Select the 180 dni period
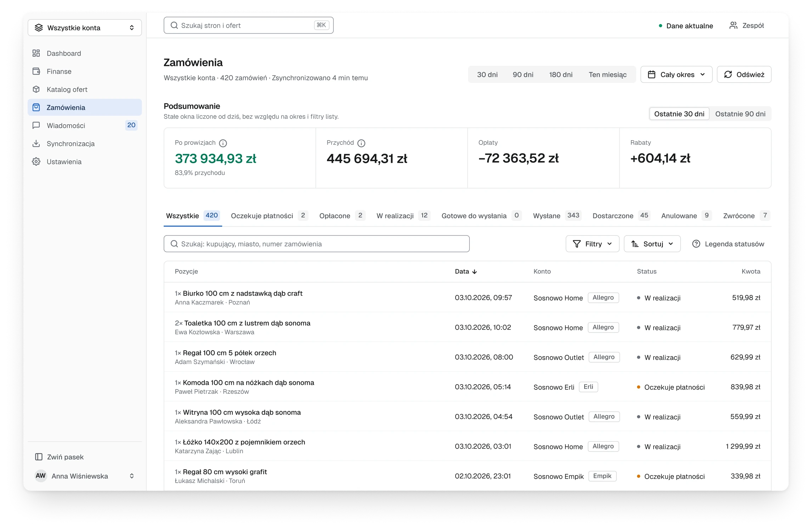Viewport: 812px width, 529px height. click(560, 74)
